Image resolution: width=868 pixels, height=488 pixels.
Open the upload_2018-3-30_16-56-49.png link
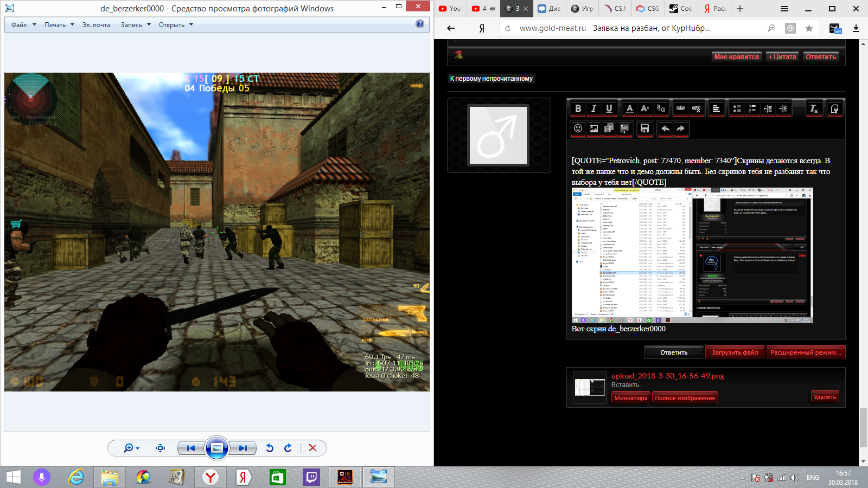pos(668,376)
